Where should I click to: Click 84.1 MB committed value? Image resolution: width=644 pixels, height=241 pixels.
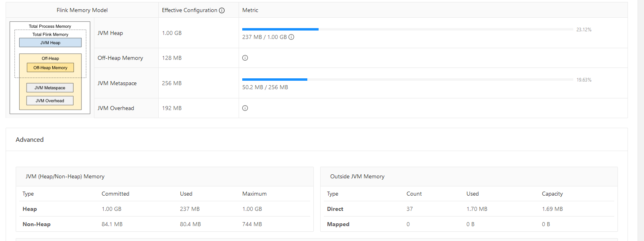click(112, 224)
